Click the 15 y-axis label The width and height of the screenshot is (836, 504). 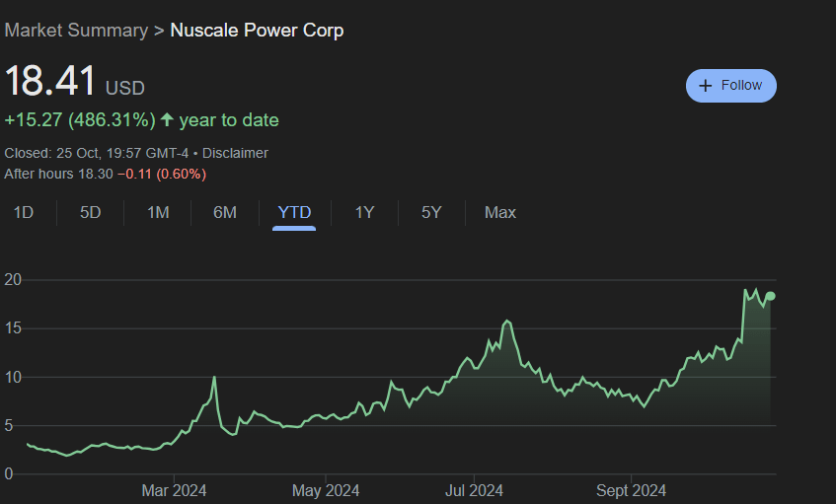13,328
